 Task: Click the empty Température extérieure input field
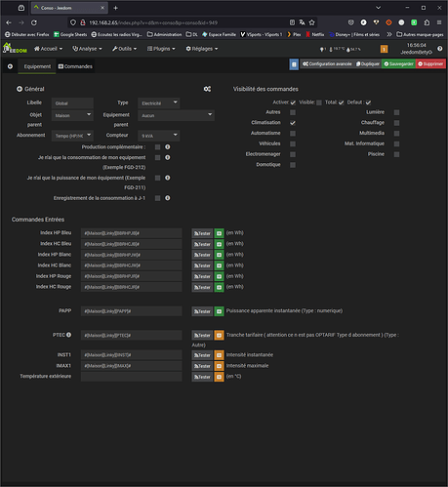[x=131, y=377]
